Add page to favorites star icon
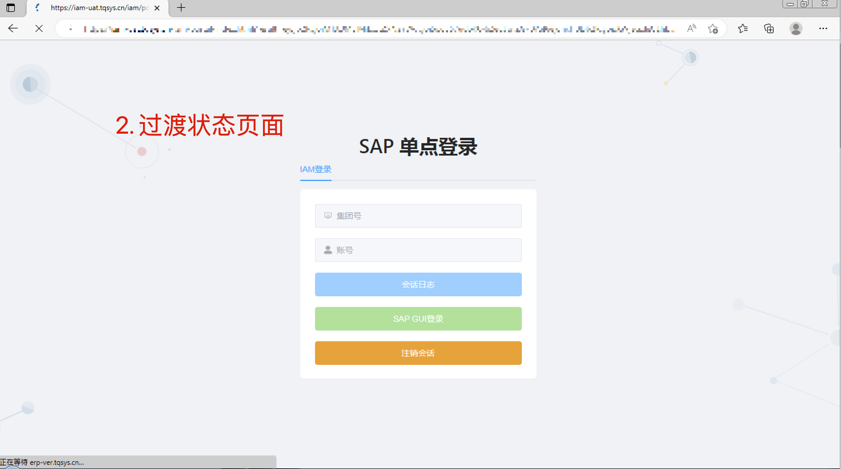841x469 pixels. pyautogui.click(x=713, y=28)
